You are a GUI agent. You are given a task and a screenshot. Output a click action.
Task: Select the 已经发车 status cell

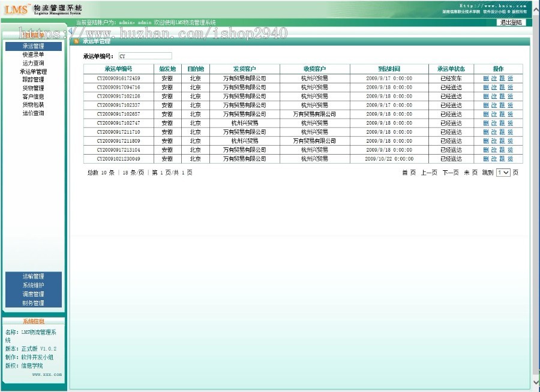(451, 78)
